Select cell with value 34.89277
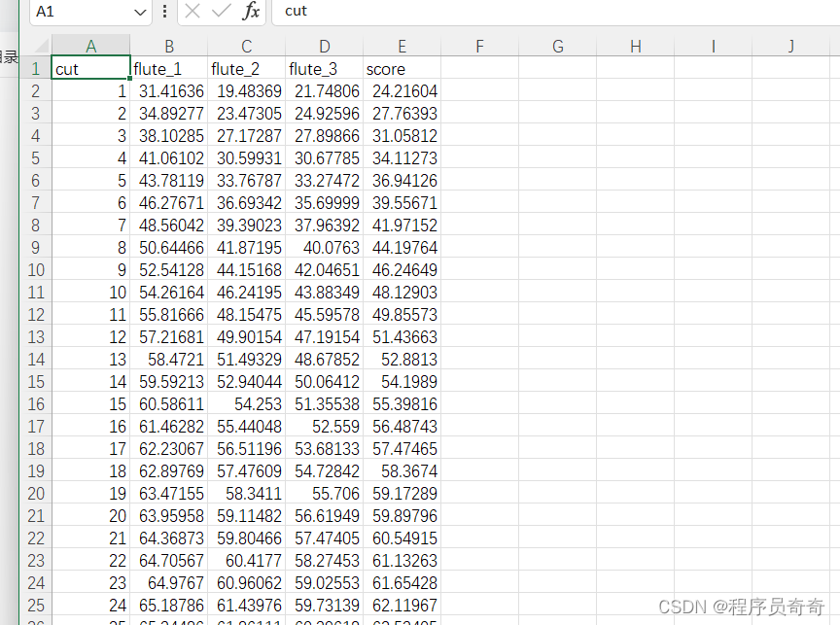Viewport: 840px width, 625px height. click(169, 113)
